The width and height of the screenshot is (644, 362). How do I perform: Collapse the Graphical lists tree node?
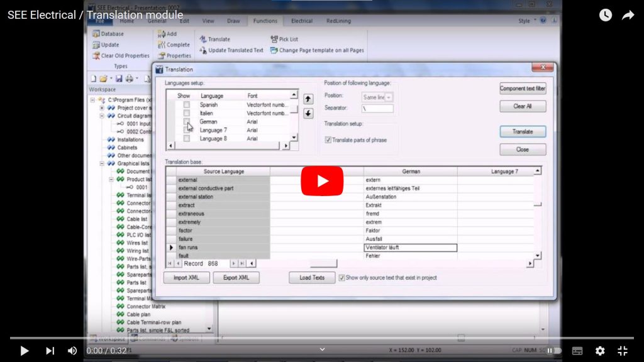102,163
